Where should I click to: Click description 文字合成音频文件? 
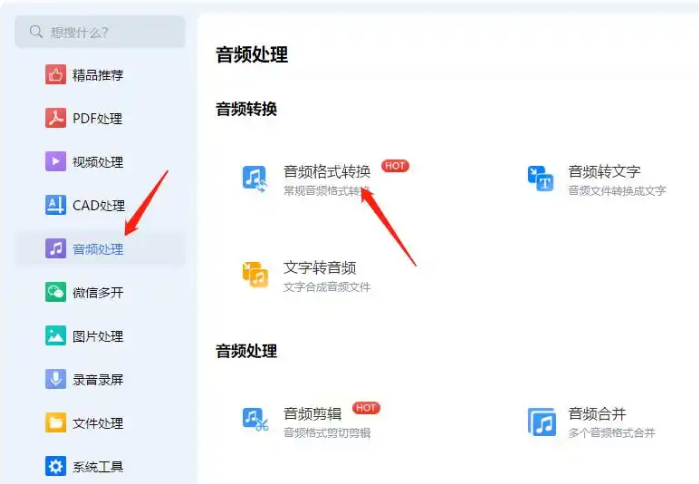point(327,287)
